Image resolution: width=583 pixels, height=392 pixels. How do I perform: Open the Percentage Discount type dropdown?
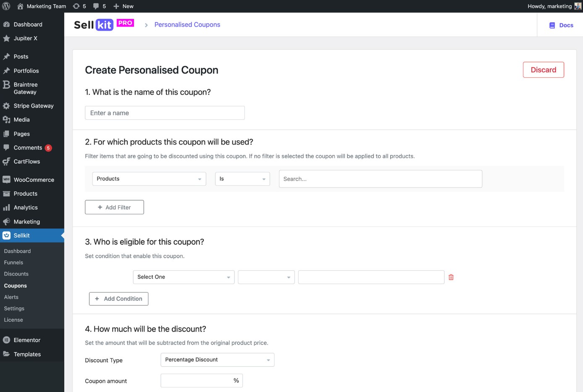click(x=217, y=360)
